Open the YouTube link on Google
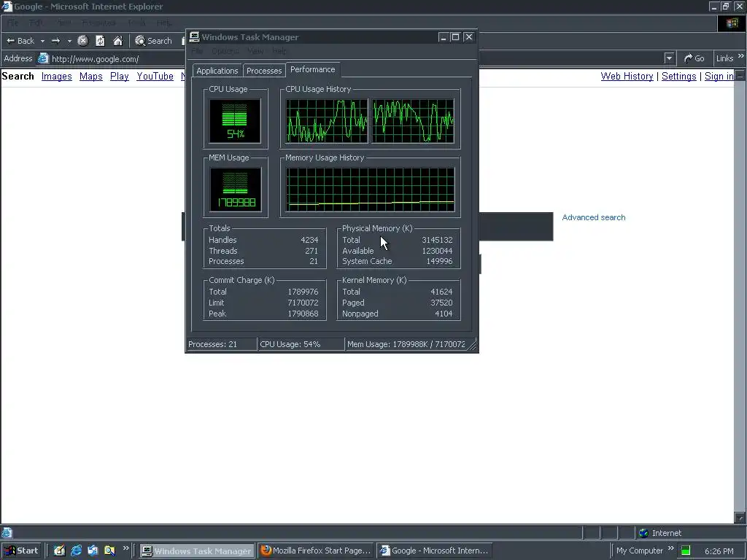 click(155, 76)
